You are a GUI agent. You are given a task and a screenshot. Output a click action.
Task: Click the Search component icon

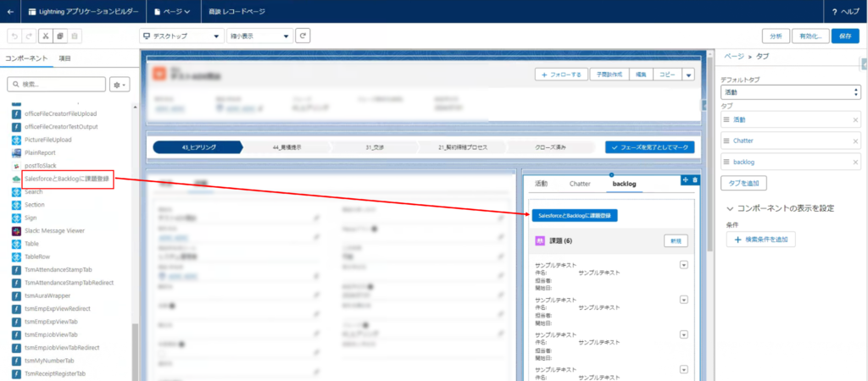coord(17,192)
